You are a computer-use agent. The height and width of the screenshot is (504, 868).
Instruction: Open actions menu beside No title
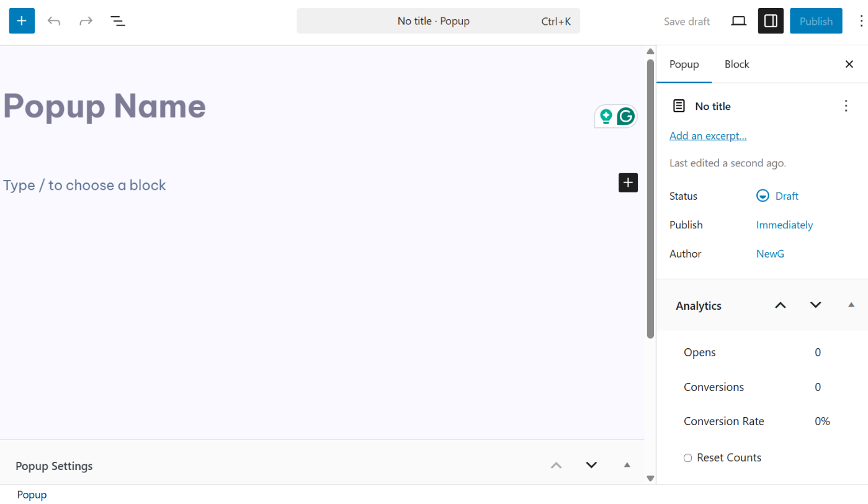(x=846, y=106)
